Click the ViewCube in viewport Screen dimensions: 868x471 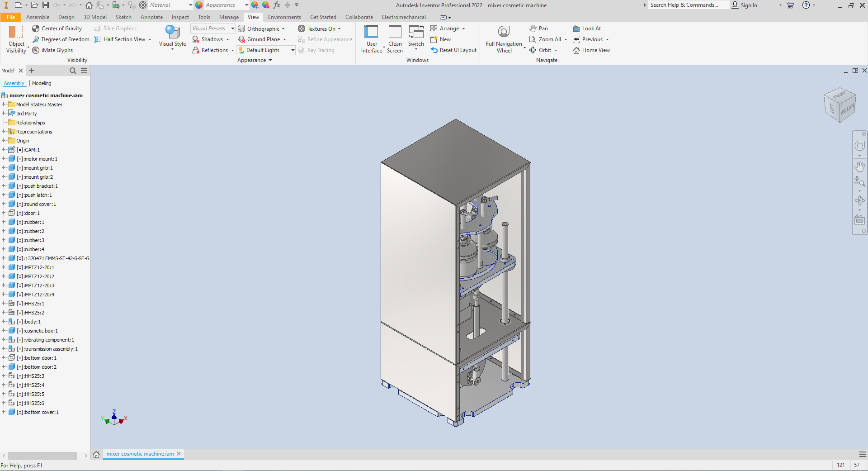840,105
